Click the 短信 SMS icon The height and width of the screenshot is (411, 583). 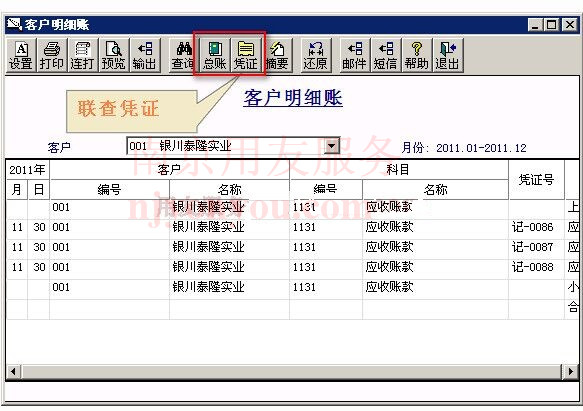[386, 55]
